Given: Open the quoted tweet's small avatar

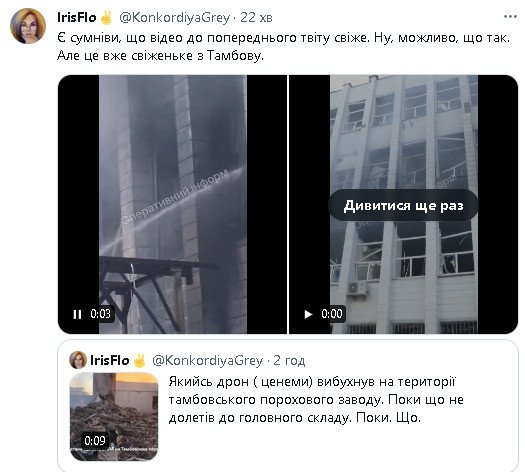Looking at the screenshot, I should [78, 360].
